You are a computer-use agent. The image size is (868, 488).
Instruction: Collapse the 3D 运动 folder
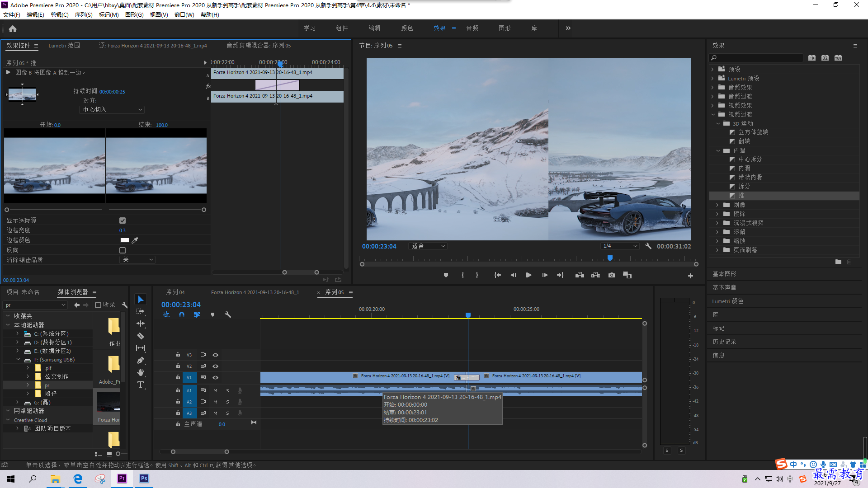(x=718, y=123)
